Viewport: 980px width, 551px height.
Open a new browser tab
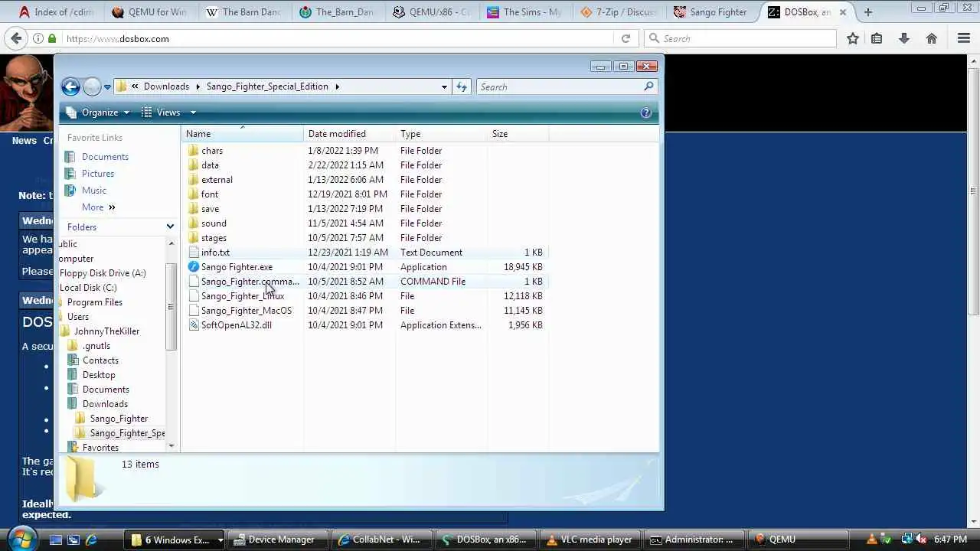[x=867, y=12]
